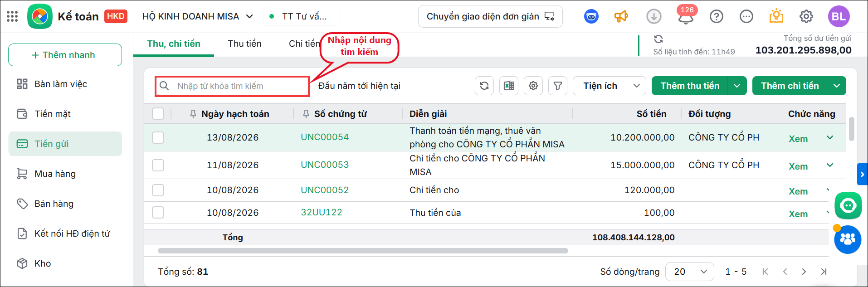This screenshot has height=287, width=868.
Task: Open the filter funnel icon
Action: point(558,86)
